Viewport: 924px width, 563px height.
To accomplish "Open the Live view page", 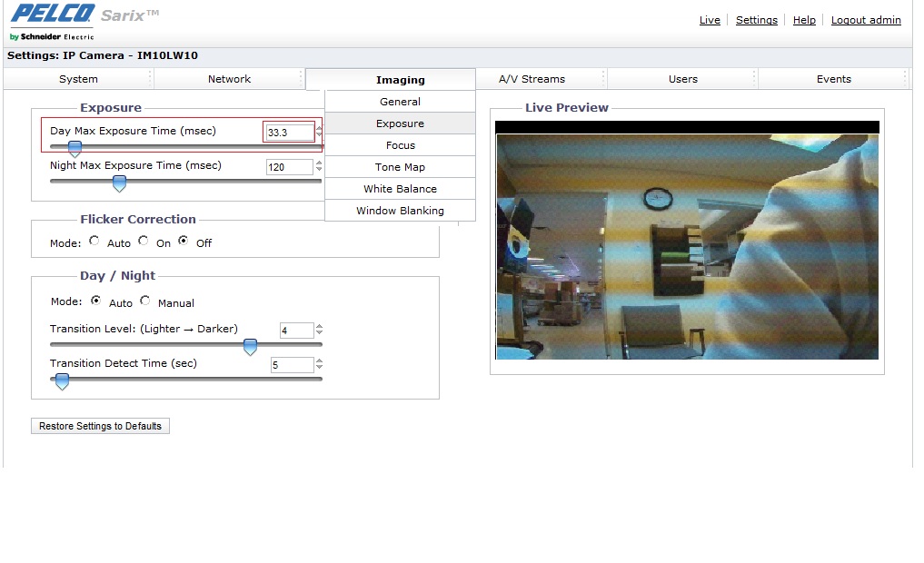I will coord(710,19).
